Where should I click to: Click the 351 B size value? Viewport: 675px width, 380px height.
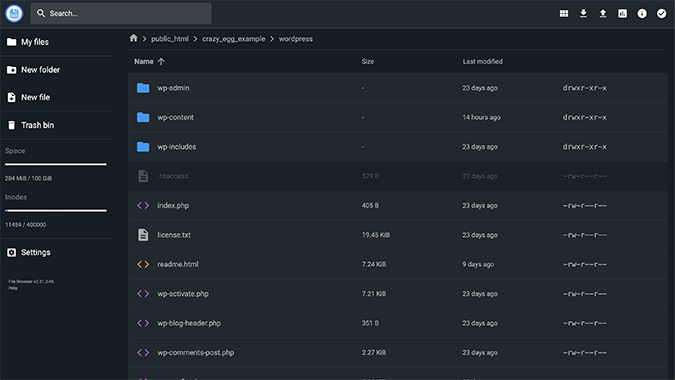[370, 323]
